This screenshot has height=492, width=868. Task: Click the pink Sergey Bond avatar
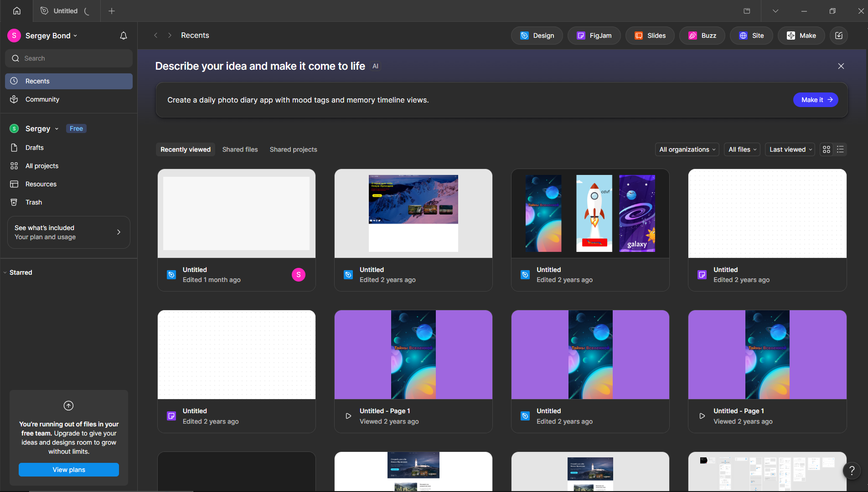14,36
